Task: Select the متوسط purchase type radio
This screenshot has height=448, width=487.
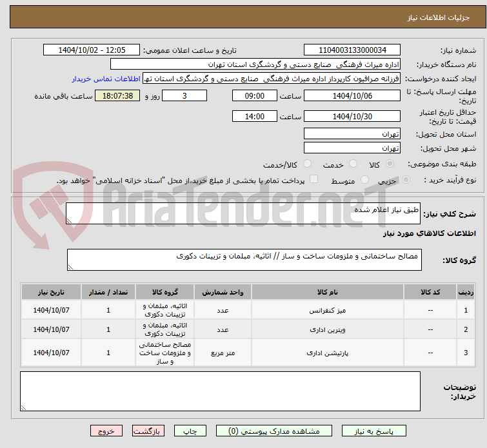Action: pos(364,179)
